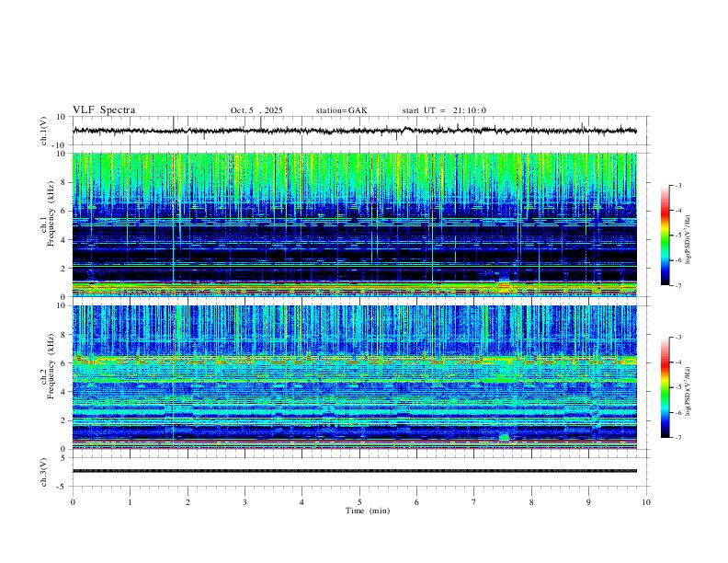Click the time axis tick label "7"
The height and width of the screenshot is (563, 728).
click(474, 502)
